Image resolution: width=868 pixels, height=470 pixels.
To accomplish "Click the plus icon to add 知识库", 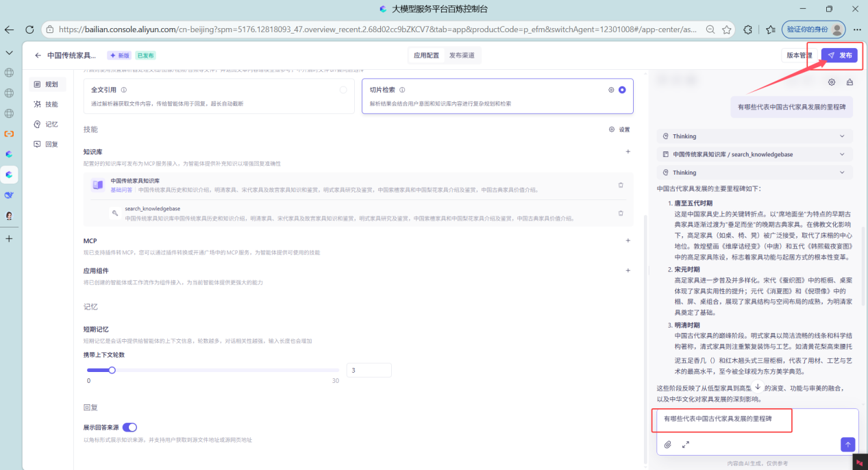I will point(628,151).
